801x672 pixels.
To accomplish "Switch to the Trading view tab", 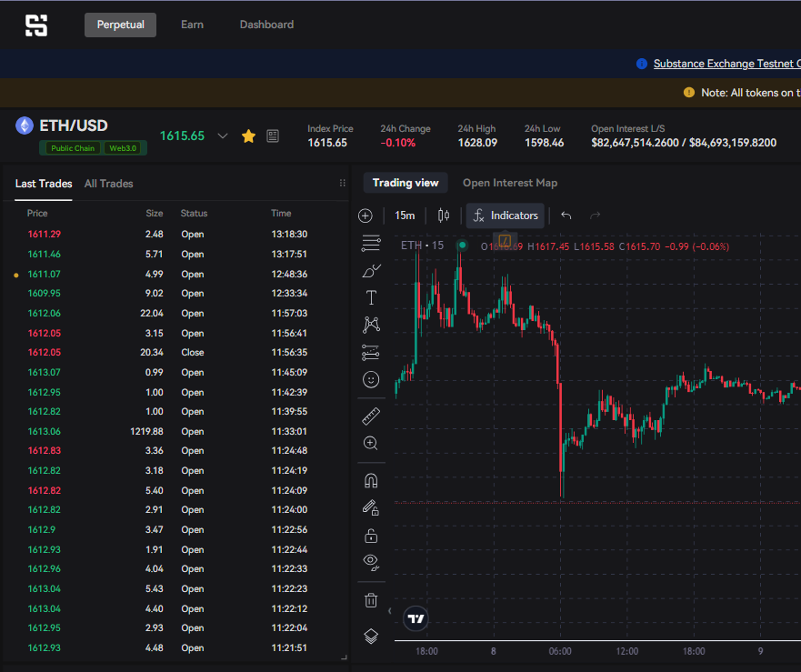I will click(x=406, y=183).
